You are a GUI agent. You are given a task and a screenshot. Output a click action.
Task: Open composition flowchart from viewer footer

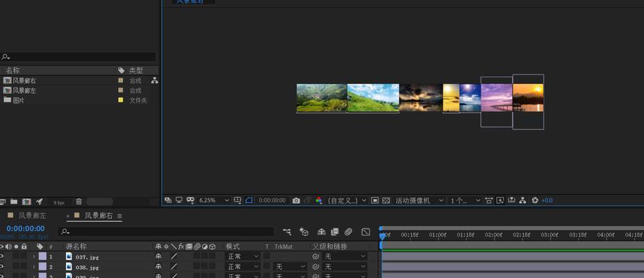(x=522, y=200)
